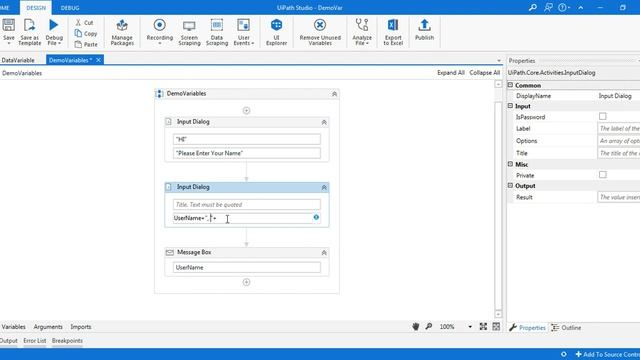Click Export to Excel
This screenshot has height=360, width=640.
(393, 32)
